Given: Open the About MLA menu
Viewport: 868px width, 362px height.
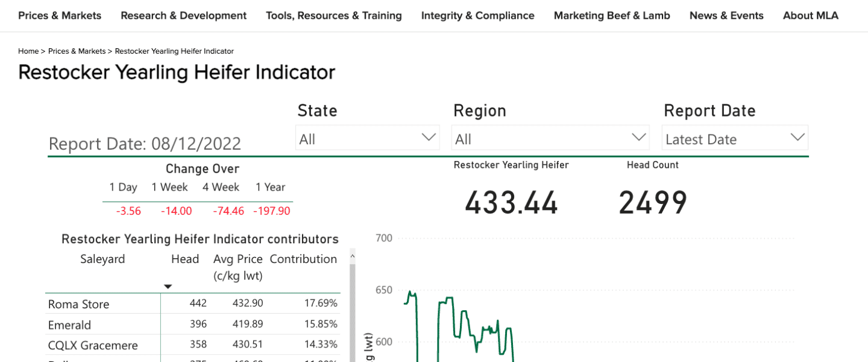Looking at the screenshot, I should [x=811, y=16].
